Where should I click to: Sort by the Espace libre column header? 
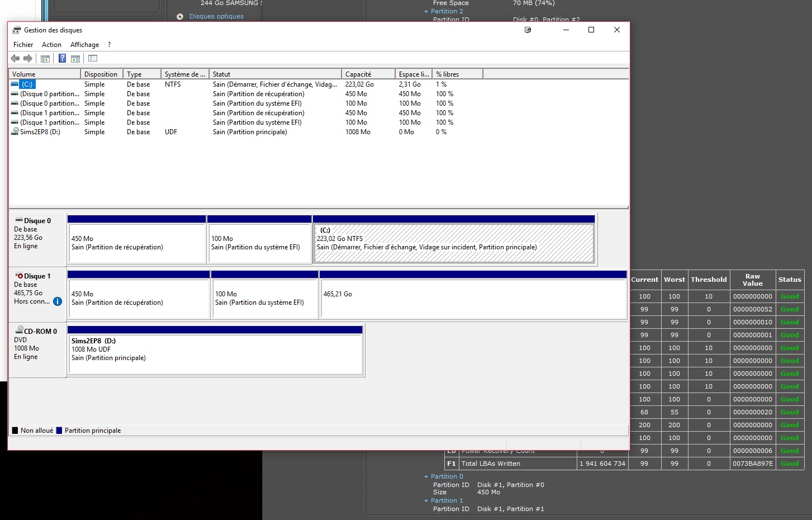coord(414,74)
